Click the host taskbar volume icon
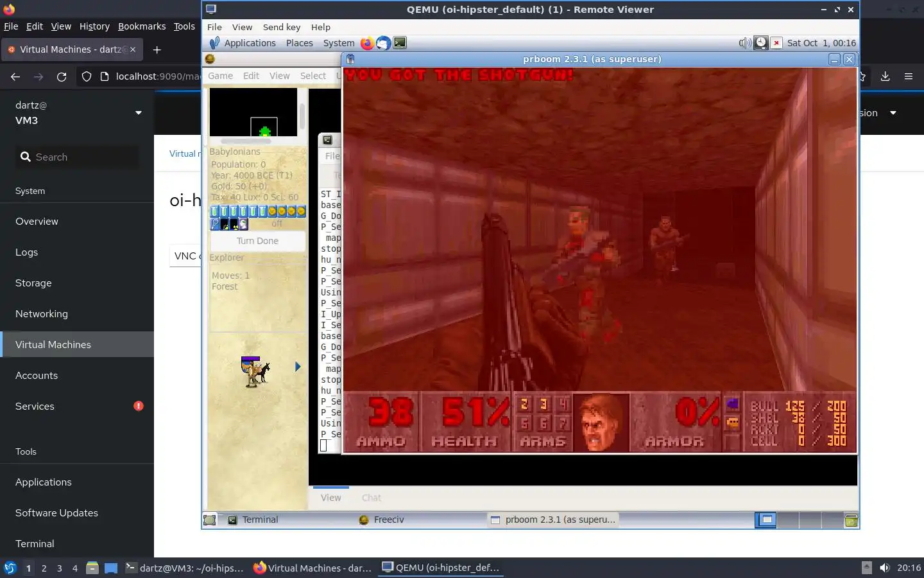 pos(885,568)
